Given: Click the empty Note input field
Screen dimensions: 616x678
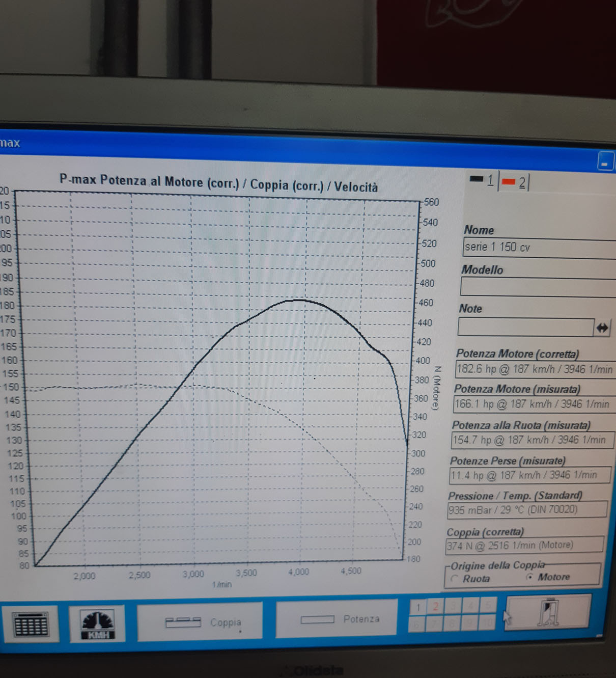Looking at the screenshot, I should tap(524, 327).
